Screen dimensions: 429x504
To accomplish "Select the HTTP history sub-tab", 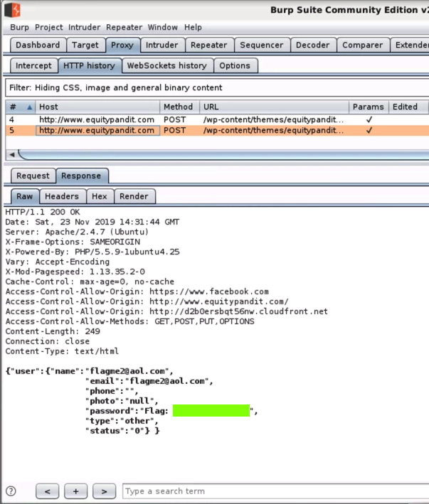I will click(x=90, y=65).
